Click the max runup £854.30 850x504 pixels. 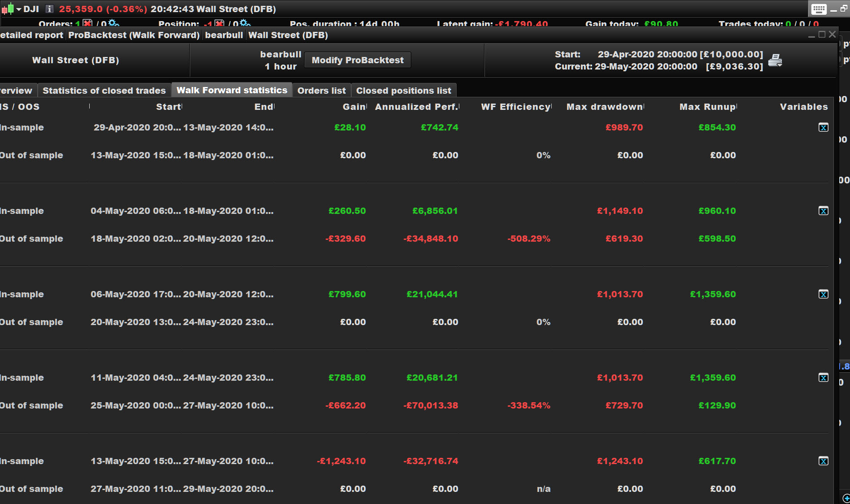[717, 127]
